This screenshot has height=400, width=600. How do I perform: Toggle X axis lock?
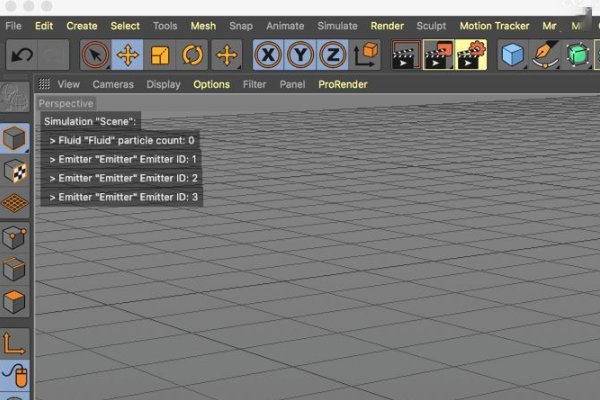tap(268, 56)
